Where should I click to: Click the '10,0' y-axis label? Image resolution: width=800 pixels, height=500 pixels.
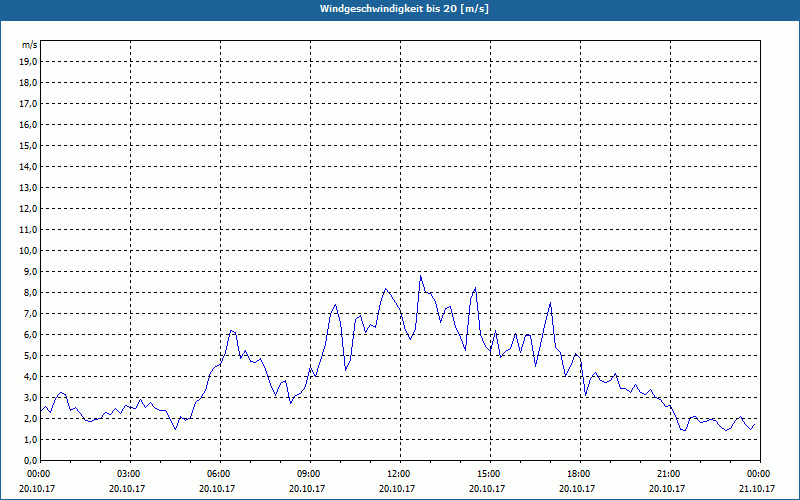pos(28,251)
